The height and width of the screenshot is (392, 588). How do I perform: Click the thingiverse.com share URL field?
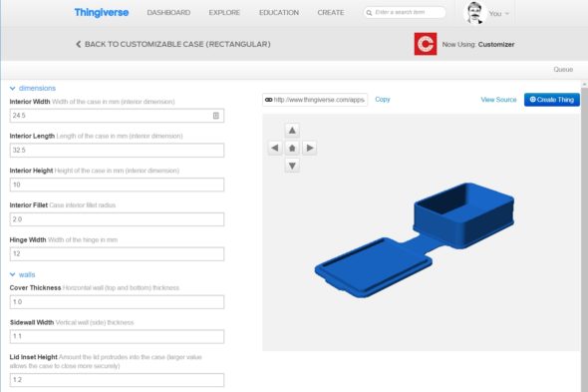pyautogui.click(x=315, y=100)
